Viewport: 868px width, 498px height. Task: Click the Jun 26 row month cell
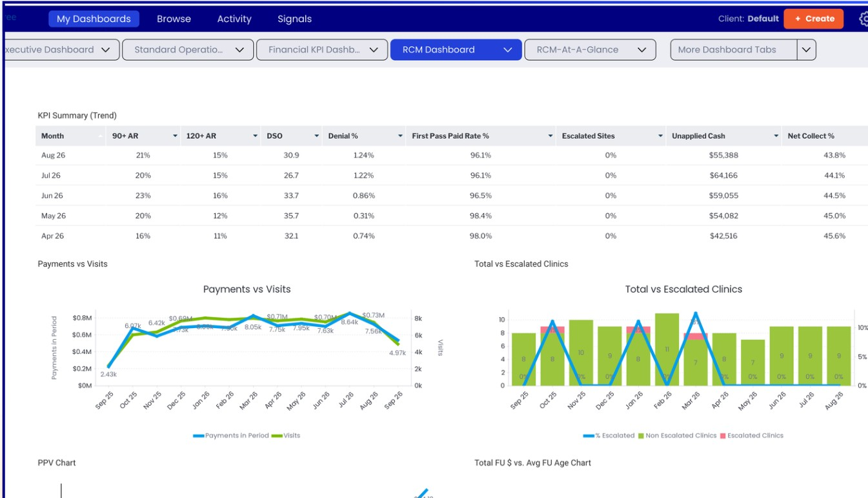tap(53, 196)
